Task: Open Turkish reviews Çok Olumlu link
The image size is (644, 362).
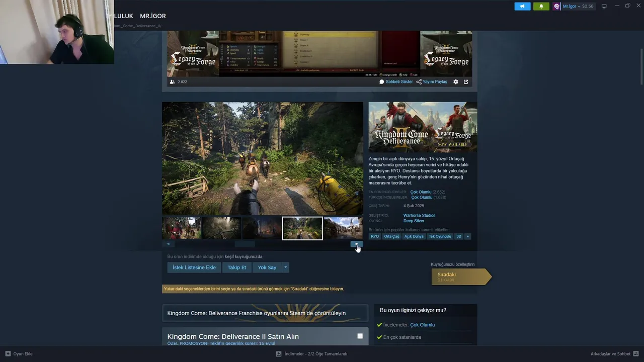Action: [x=422, y=198]
